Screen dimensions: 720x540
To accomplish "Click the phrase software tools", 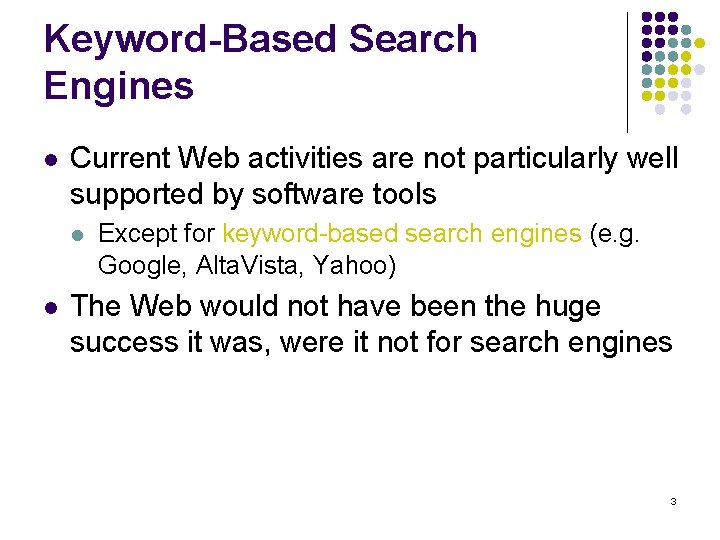I will [344, 194].
